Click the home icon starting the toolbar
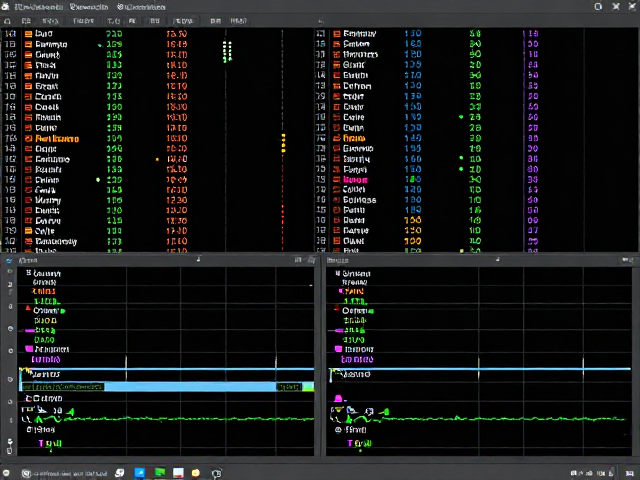This screenshot has width=640, height=480. 7,21
